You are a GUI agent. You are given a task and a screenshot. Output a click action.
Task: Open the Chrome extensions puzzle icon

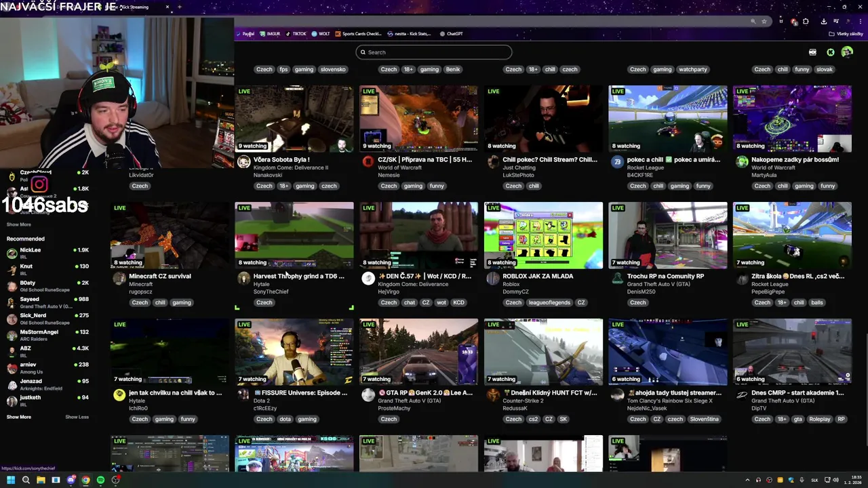click(806, 21)
